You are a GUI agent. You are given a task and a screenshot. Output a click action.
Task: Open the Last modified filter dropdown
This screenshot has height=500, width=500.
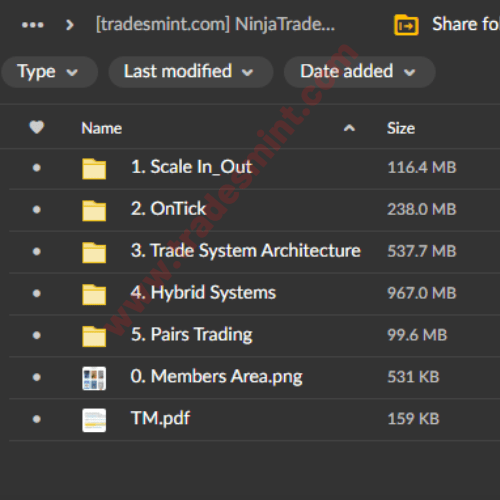(191, 72)
